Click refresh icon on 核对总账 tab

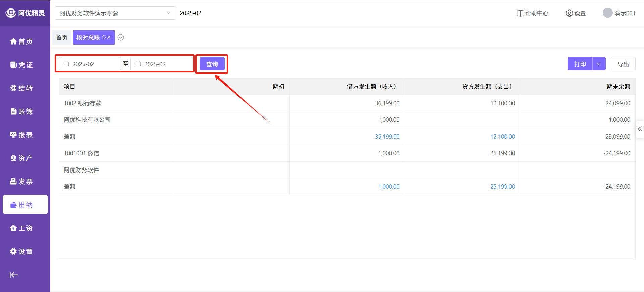(x=104, y=37)
